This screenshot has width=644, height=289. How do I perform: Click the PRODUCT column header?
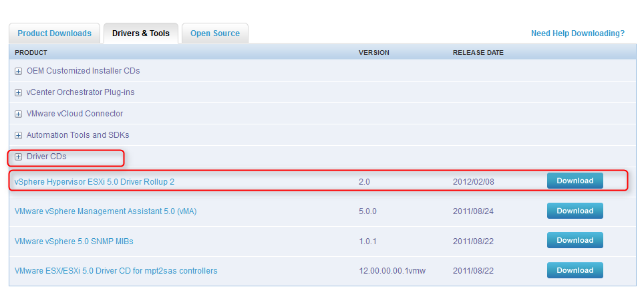(31, 53)
